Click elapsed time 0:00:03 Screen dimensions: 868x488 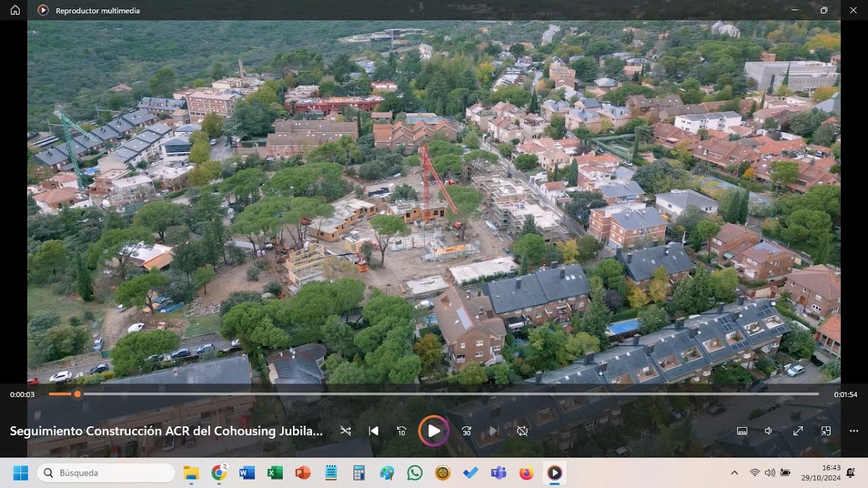pyautogui.click(x=22, y=394)
